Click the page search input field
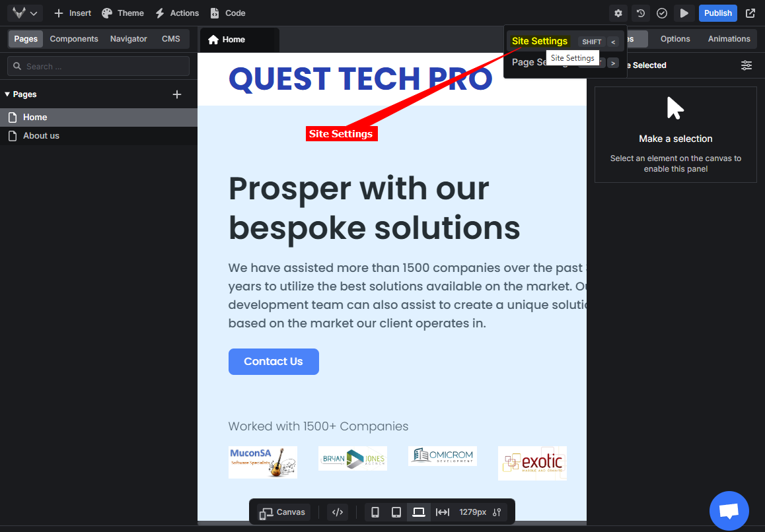The width and height of the screenshot is (765, 532). [99, 66]
